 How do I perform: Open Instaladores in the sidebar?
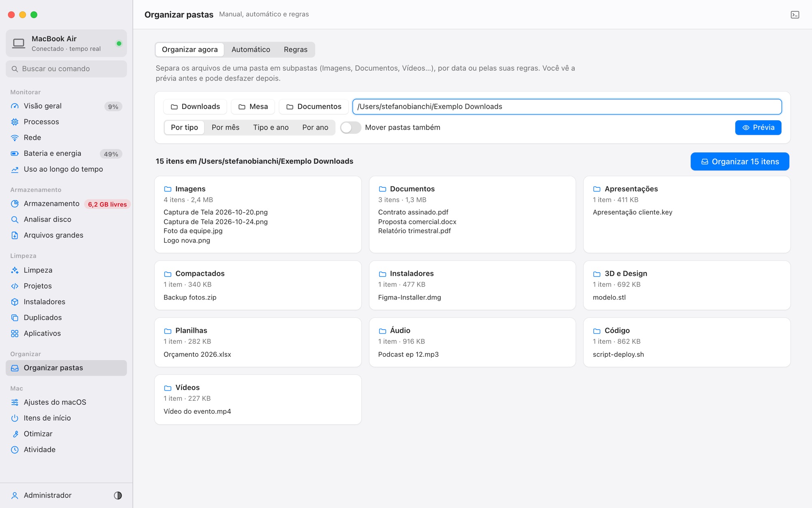(66, 302)
